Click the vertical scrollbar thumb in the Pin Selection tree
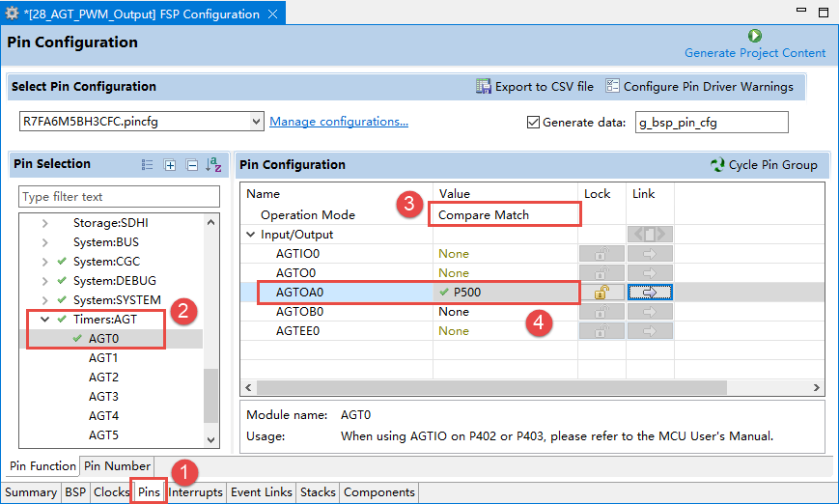The height and width of the screenshot is (504, 839). [x=210, y=396]
